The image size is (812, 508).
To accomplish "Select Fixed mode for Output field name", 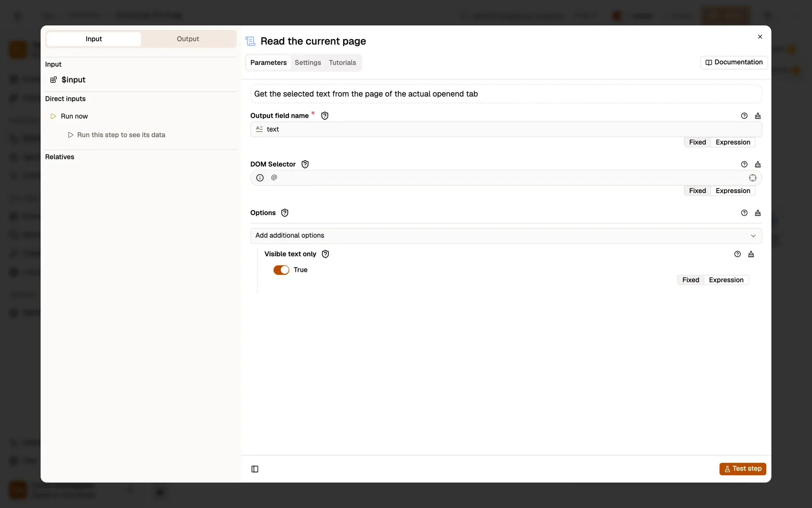I will 697,142.
